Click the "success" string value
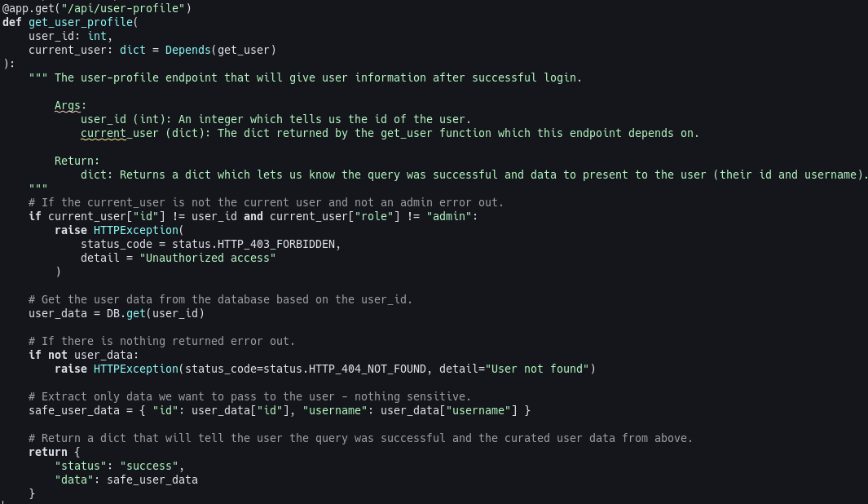Viewport: 868px width, 504px height. point(149,465)
